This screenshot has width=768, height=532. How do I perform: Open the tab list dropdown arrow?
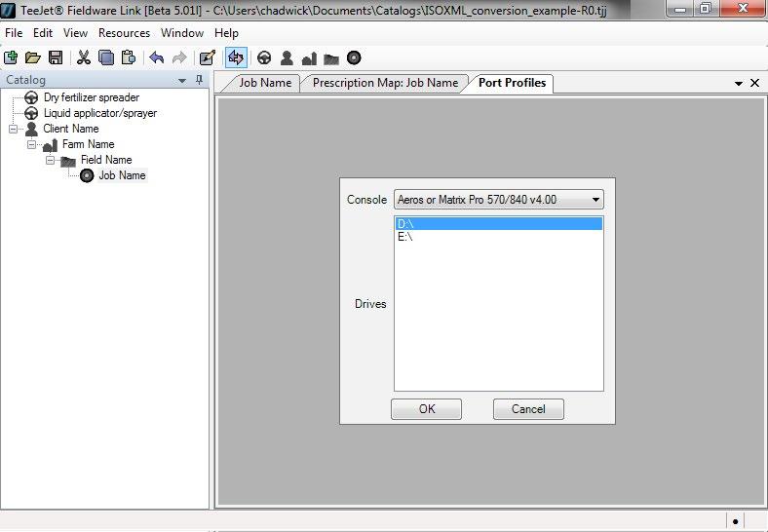click(739, 84)
